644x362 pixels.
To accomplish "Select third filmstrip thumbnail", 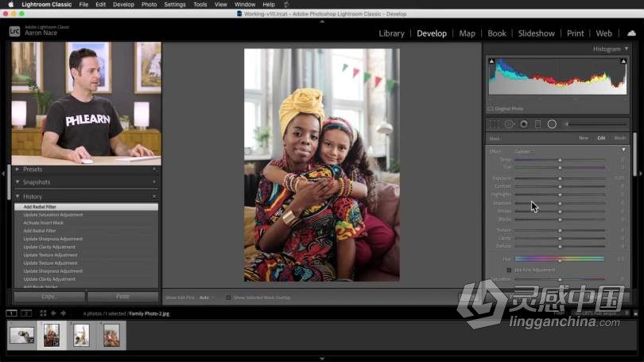I will (81, 335).
